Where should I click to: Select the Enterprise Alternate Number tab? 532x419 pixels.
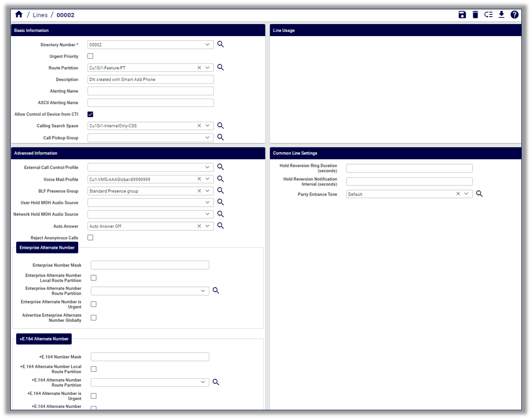(x=47, y=247)
